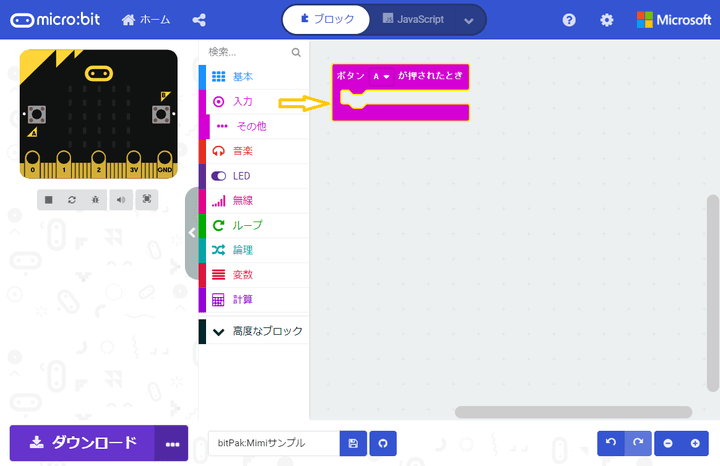Open more download options (...)
Screen dimensions: 720x466
(172, 444)
